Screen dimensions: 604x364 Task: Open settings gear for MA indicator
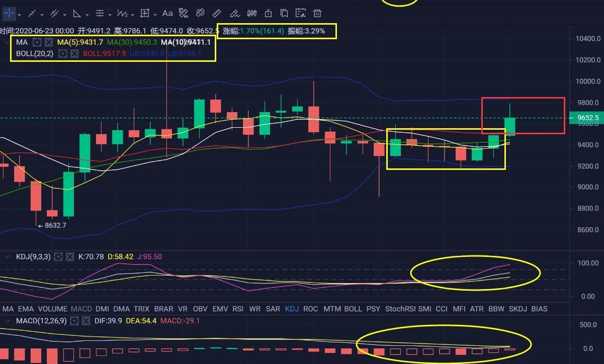click(37, 42)
